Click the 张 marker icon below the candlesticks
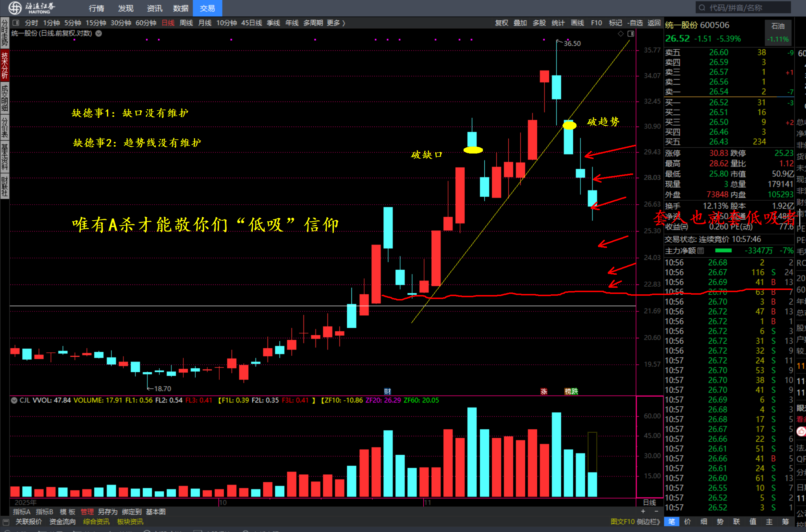Viewport: 806px width, 532px height. pos(544,391)
